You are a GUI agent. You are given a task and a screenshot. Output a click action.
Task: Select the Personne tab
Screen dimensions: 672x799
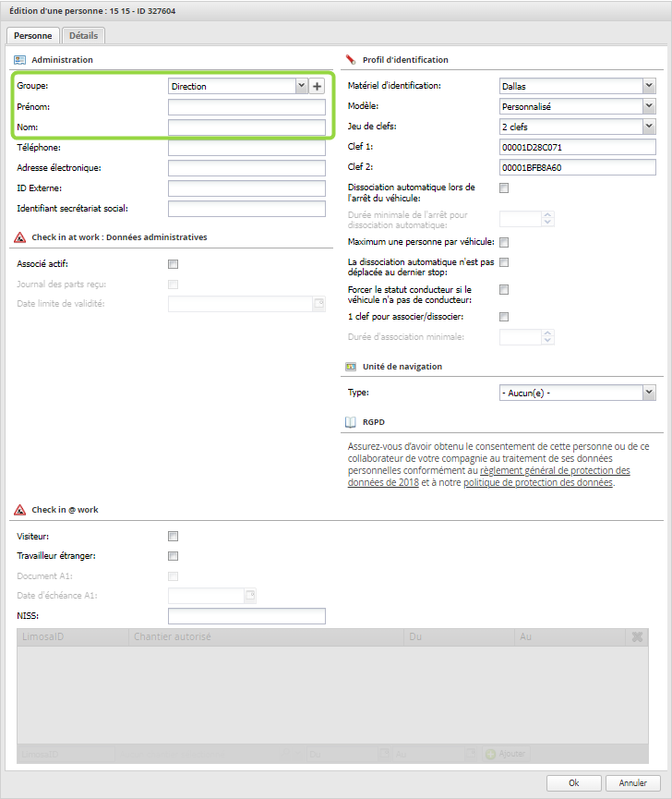coord(33,36)
